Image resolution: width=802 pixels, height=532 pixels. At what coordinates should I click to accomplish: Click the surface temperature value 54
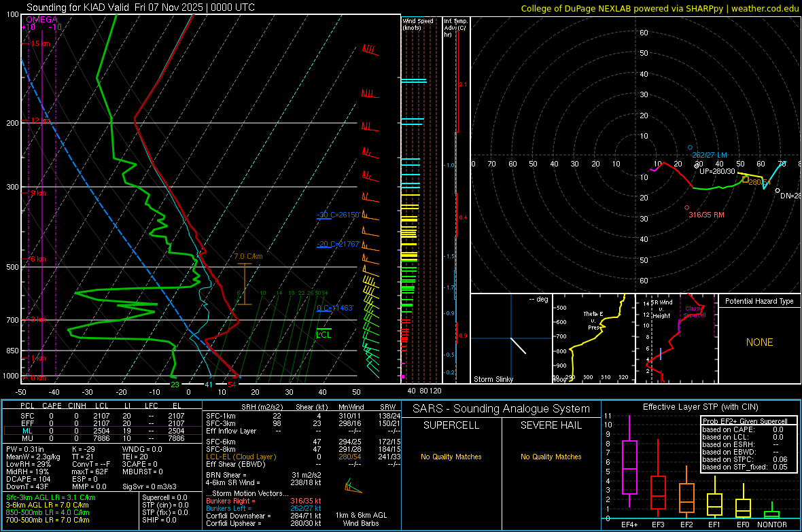(232, 385)
